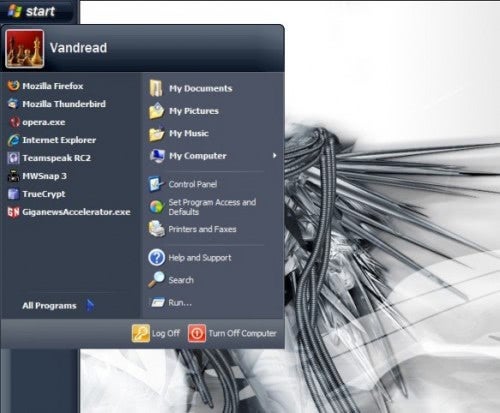The width and height of the screenshot is (500, 413).
Task: Open Internet Explorer menu entry
Action: click(x=59, y=140)
